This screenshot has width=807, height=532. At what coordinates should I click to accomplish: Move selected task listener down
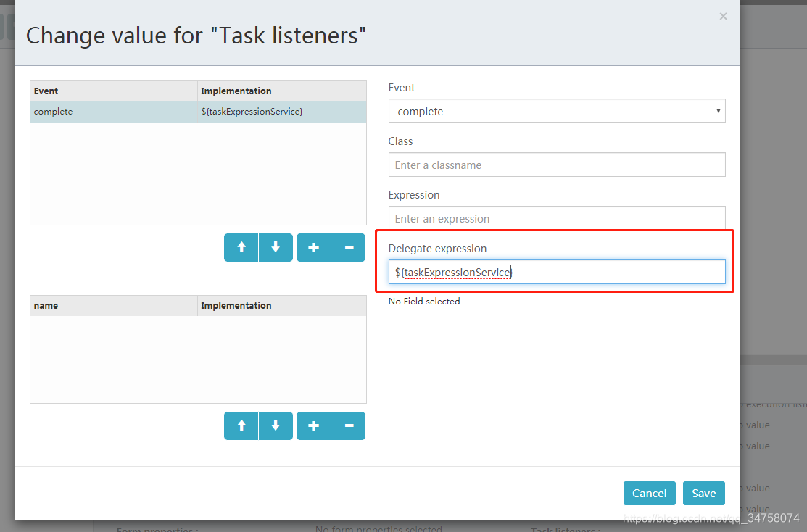276,247
